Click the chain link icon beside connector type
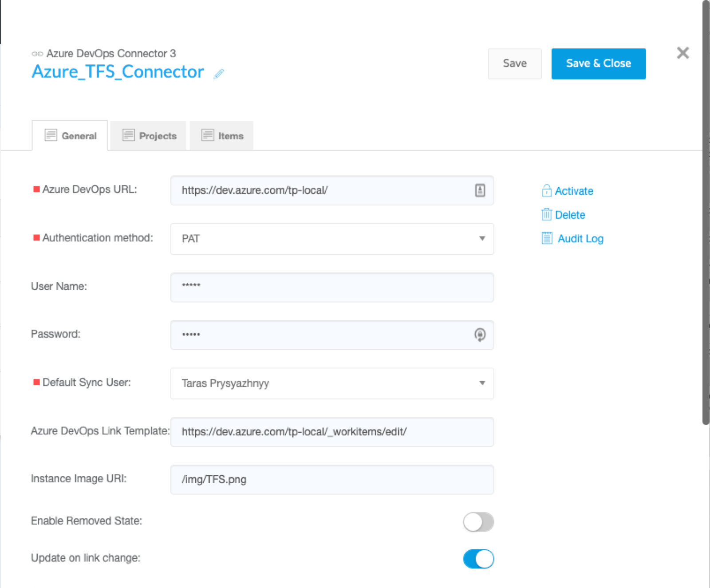 coord(37,54)
